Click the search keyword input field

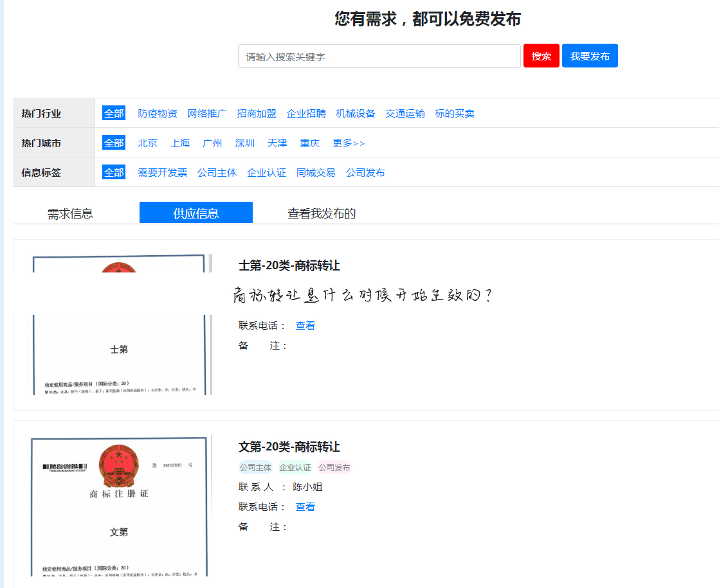click(379, 57)
